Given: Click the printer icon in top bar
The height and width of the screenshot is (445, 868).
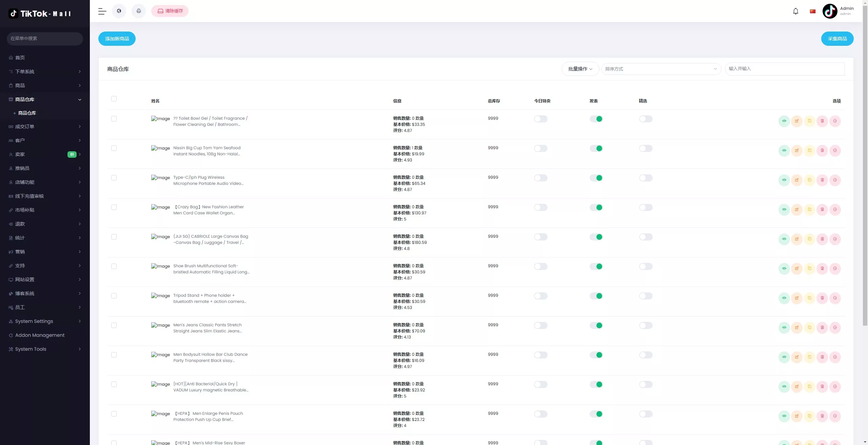Looking at the screenshot, I should [139, 11].
